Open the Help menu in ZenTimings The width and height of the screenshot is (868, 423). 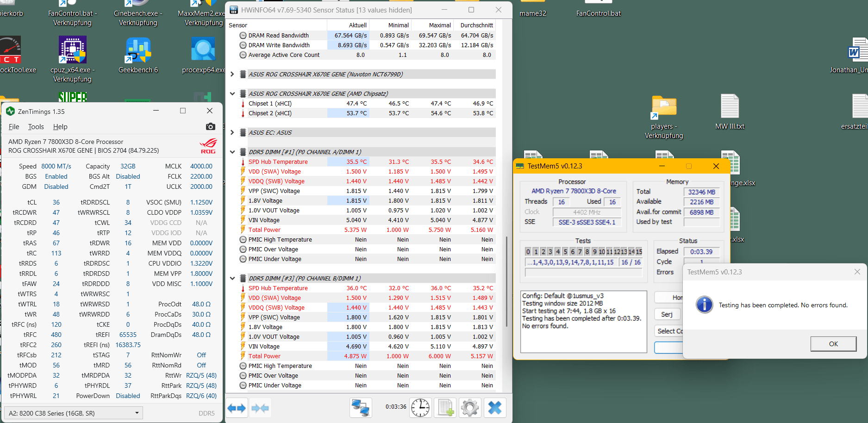pyautogui.click(x=60, y=127)
